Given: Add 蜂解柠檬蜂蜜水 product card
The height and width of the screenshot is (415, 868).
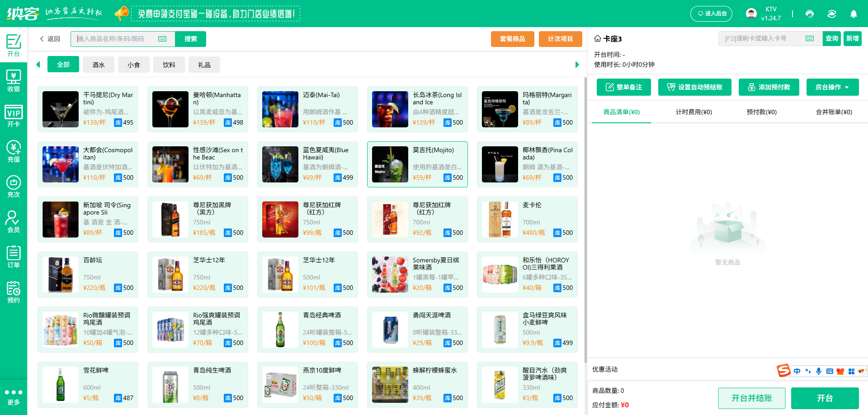Looking at the screenshot, I should [x=417, y=385].
